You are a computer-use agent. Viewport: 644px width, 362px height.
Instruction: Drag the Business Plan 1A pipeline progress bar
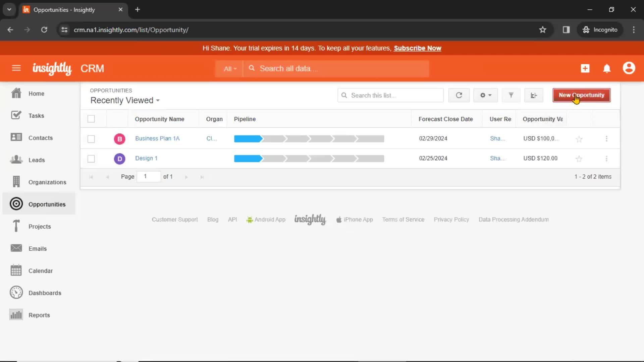pos(309,139)
